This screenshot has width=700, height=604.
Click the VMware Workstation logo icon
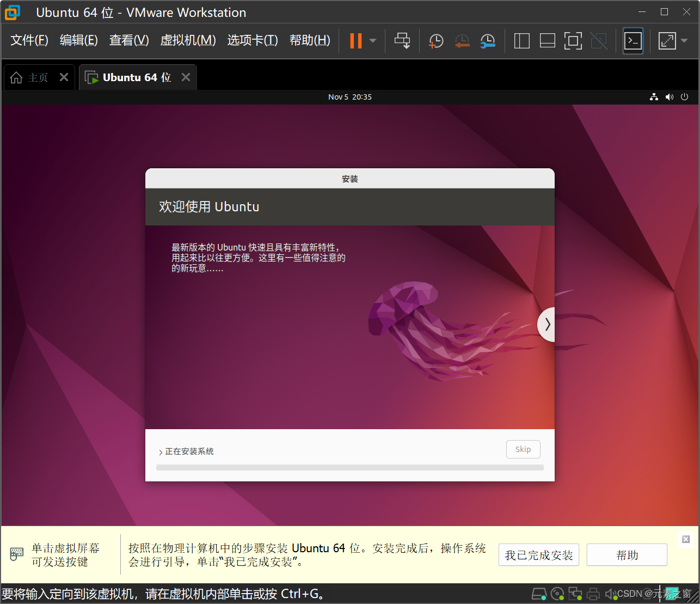pos(12,12)
